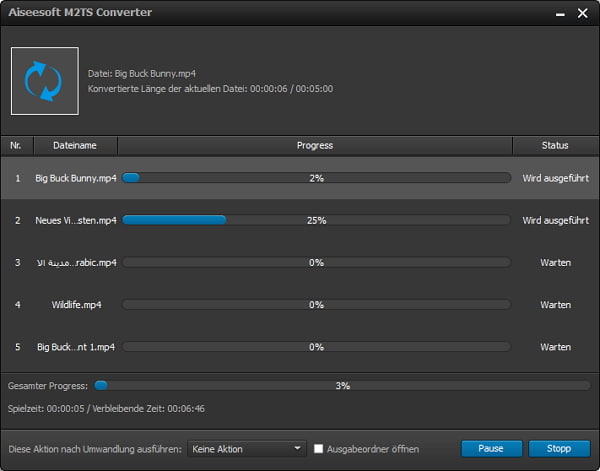600x471 pixels.
Task: Select the 'Wildlife.mp4' file entry
Action: (76, 304)
